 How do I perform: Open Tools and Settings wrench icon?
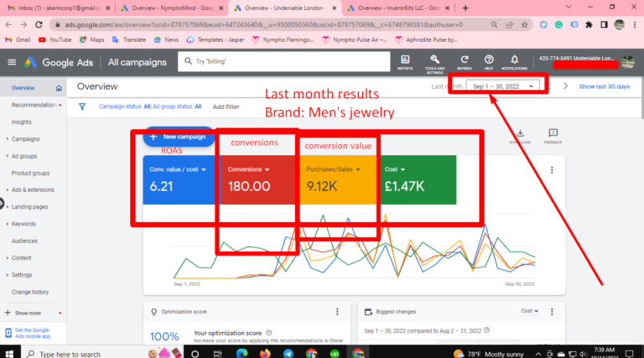434,60
